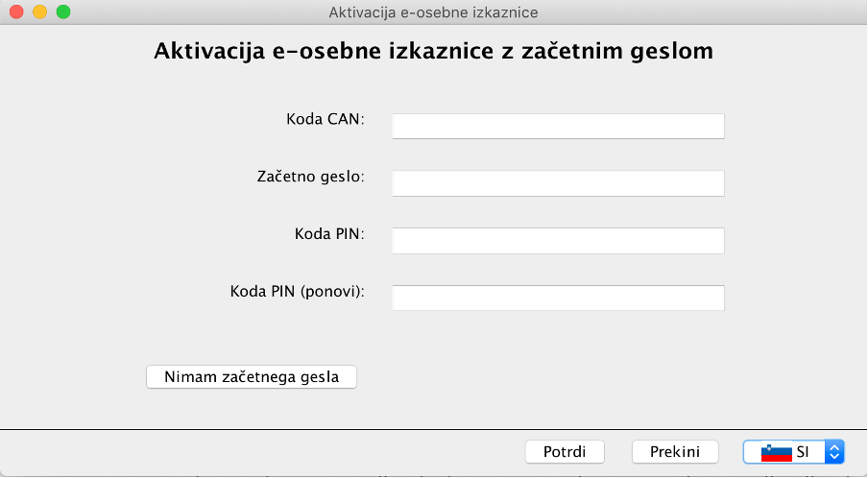Click the Aktivacija e-osebne izkaznice title bar

click(x=433, y=12)
